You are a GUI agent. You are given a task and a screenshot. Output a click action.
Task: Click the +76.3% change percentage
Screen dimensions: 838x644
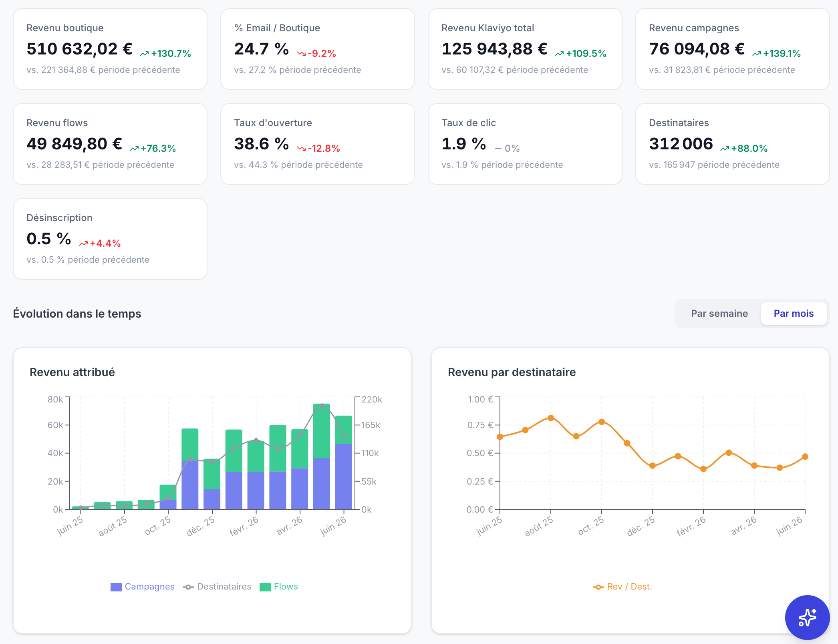(x=158, y=149)
